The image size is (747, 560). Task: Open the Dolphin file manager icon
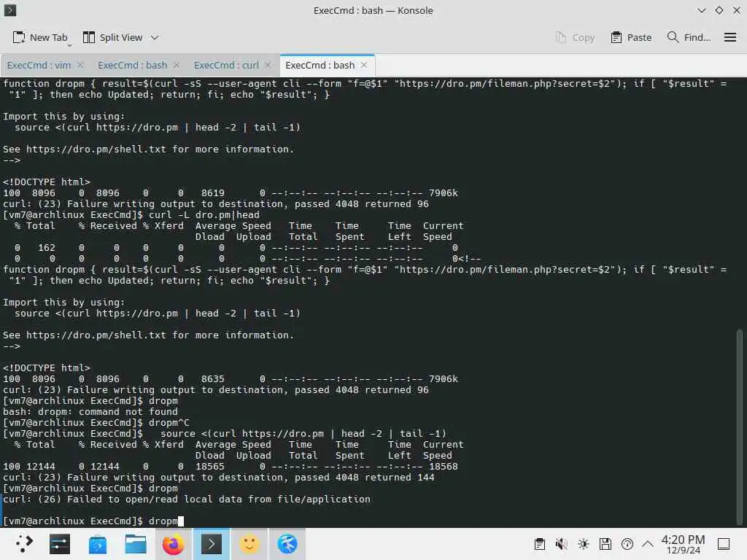(135, 544)
